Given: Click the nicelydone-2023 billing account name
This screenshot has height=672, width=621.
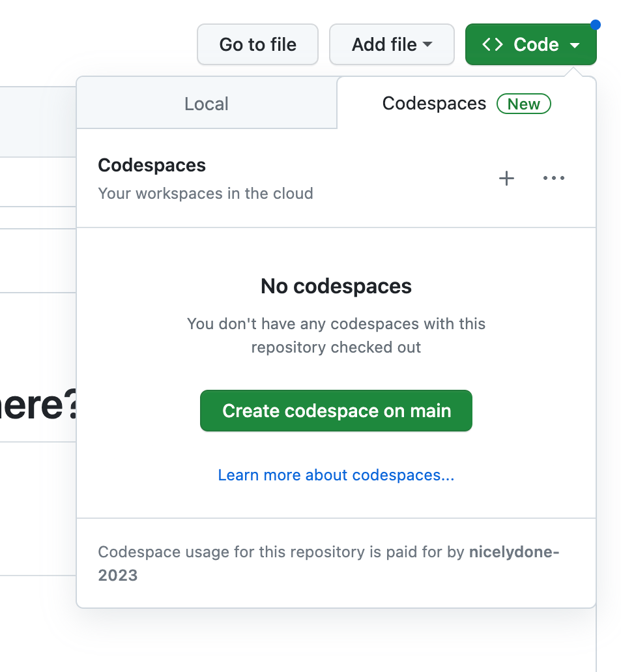Looking at the screenshot, I should [x=514, y=552].
